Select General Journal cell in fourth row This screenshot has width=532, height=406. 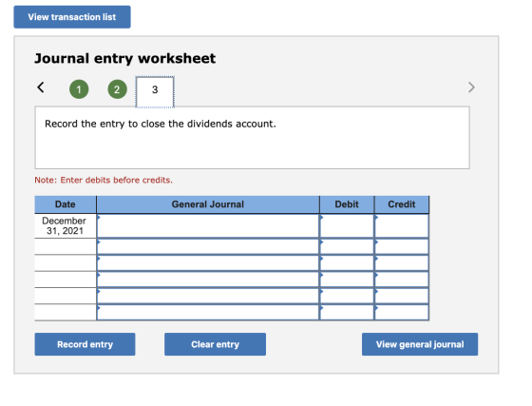tap(208, 280)
